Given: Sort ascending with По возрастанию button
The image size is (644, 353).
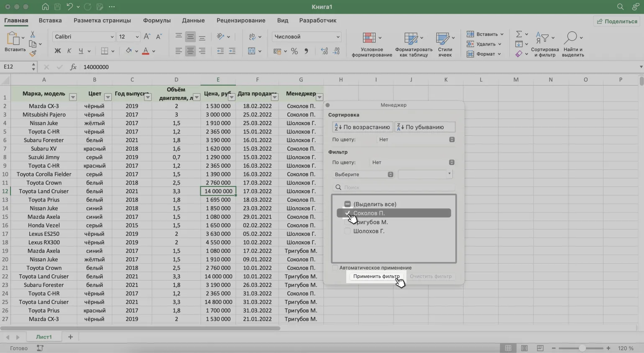Looking at the screenshot, I should point(363,127).
